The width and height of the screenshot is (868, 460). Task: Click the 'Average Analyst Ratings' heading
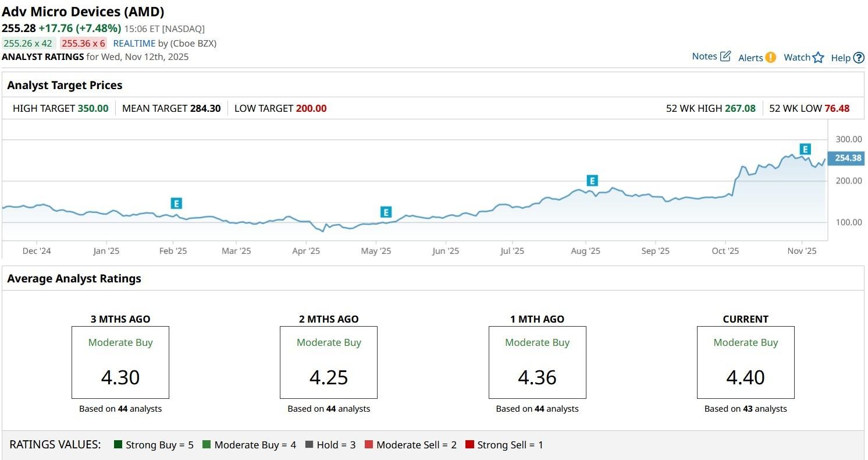click(74, 278)
